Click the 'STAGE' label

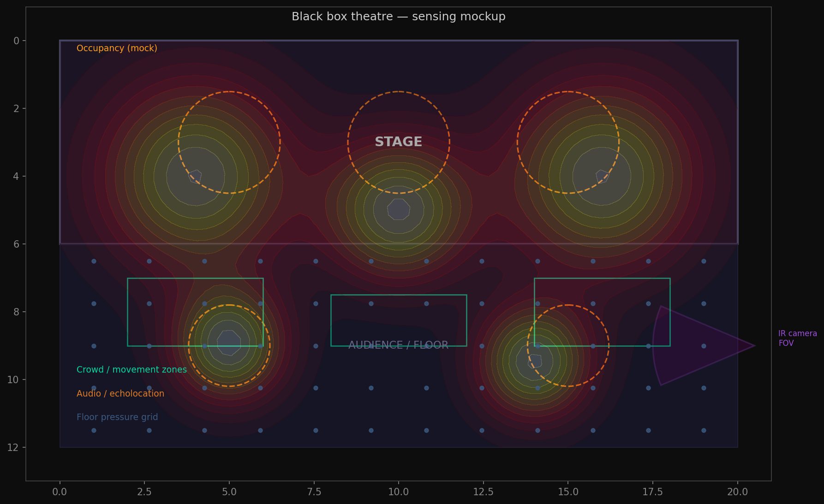tap(399, 142)
